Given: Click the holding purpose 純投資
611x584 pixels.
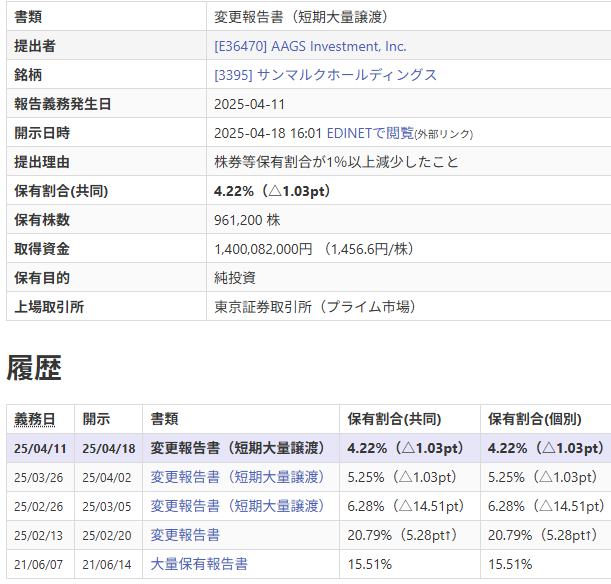Looking at the screenshot, I should point(235,278).
